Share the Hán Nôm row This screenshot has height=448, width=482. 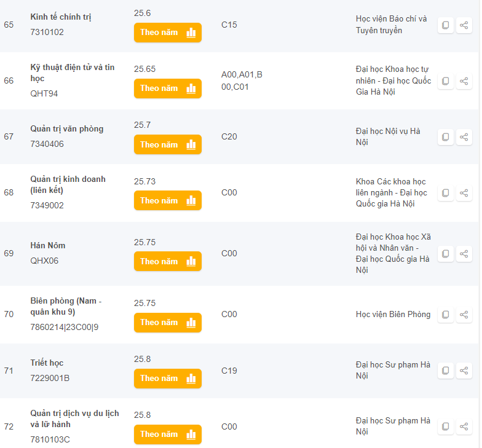464,253
